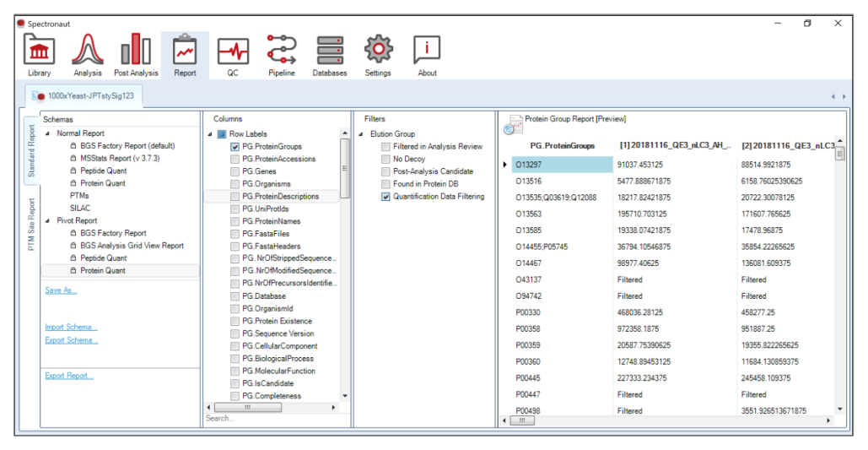
Task: Open the About info icon
Action: click(x=427, y=51)
